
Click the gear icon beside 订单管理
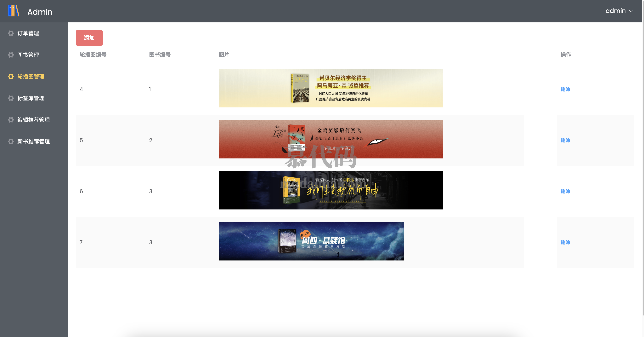click(11, 33)
